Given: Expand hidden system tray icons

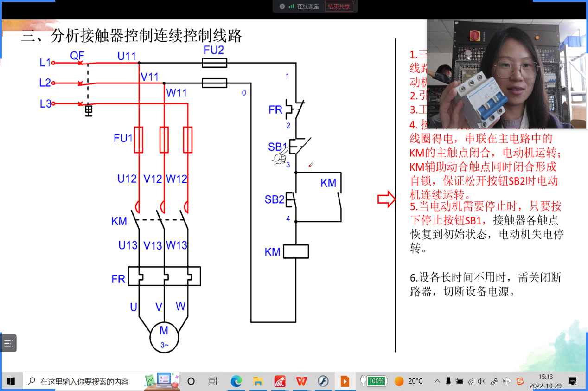Looking at the screenshot, I should pos(437,381).
